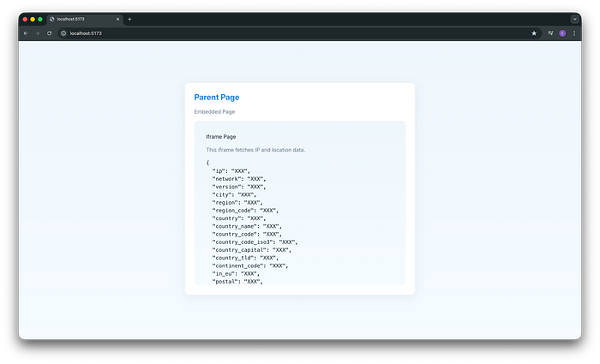Click the "country_capital" JSON line

coord(252,250)
